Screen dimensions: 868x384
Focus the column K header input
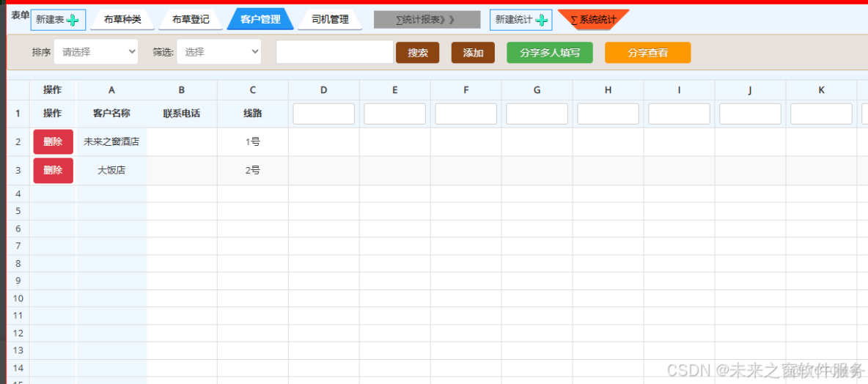822,114
